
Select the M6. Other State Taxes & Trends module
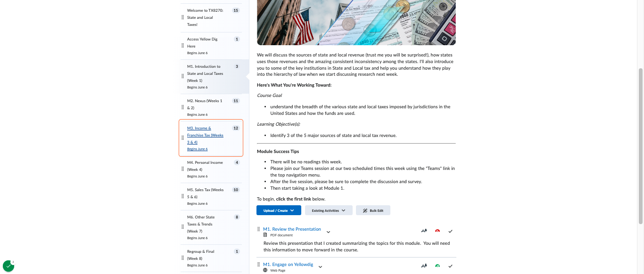pyautogui.click(x=211, y=227)
